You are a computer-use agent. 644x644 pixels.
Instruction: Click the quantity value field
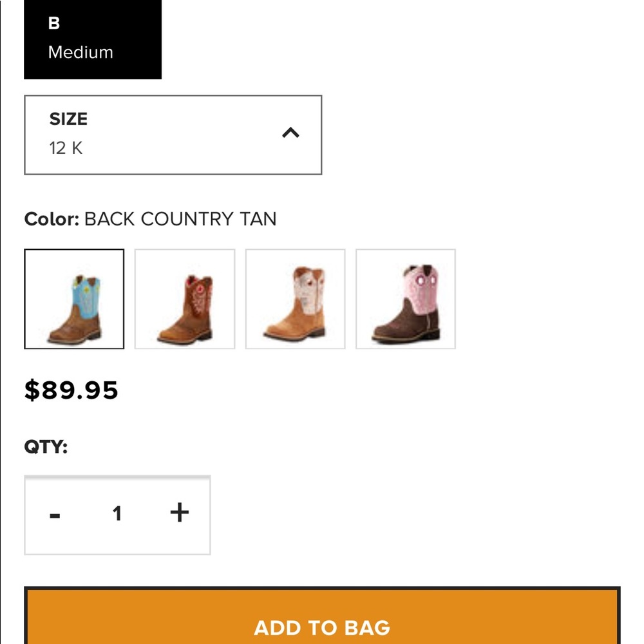coord(117,513)
